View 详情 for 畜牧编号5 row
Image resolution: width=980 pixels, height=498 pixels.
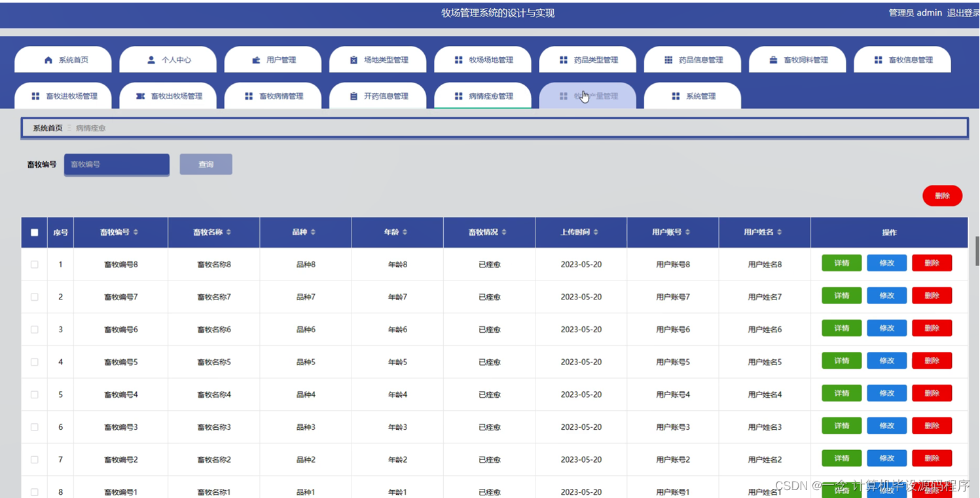[x=842, y=360]
